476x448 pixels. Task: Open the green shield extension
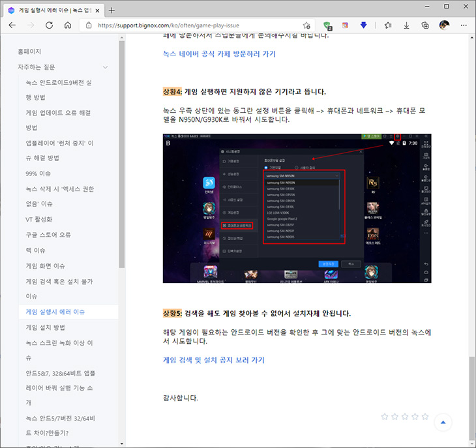point(327,25)
